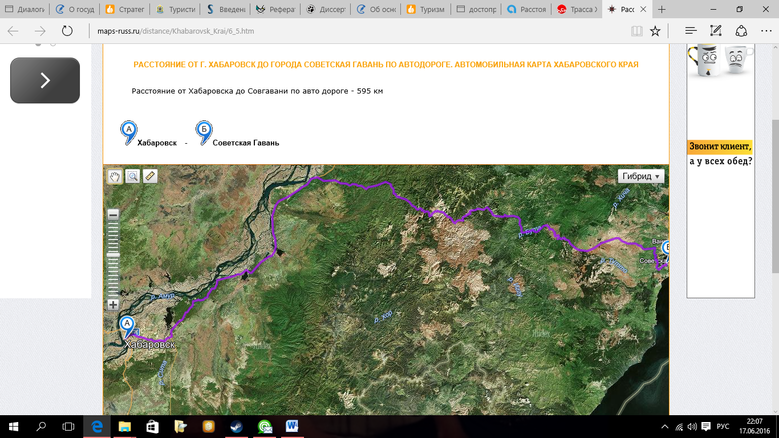Zoom out map with minus button
Screen dimensions: 779x438
coord(113,215)
